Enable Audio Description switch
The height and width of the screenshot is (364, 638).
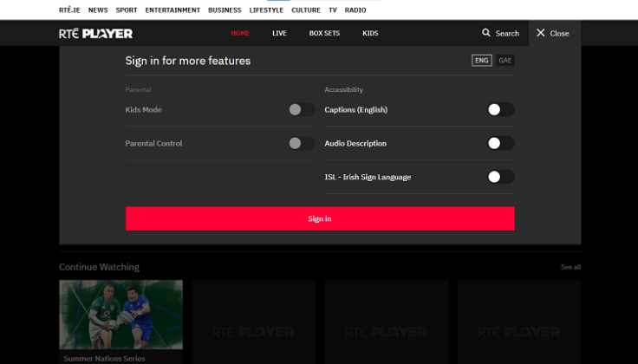click(501, 143)
